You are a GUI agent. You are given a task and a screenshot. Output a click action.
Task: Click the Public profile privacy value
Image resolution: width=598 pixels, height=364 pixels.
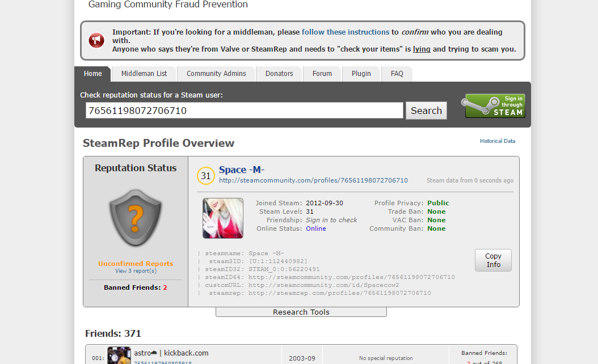[x=438, y=203]
